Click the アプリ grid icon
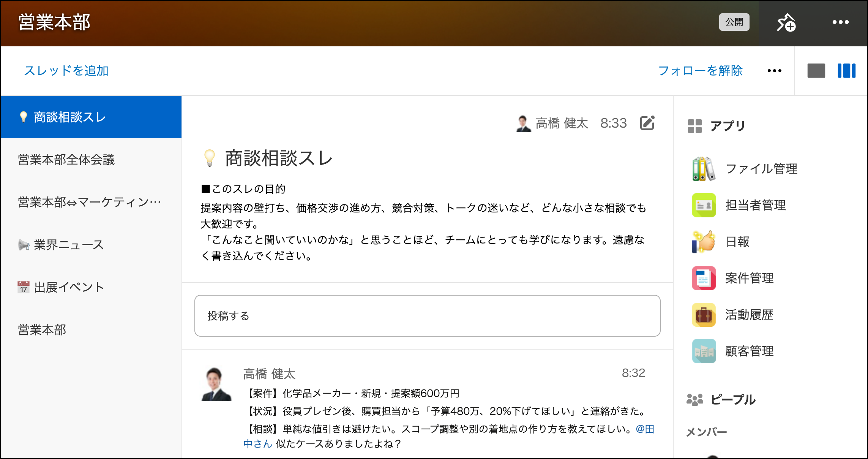 click(x=695, y=126)
